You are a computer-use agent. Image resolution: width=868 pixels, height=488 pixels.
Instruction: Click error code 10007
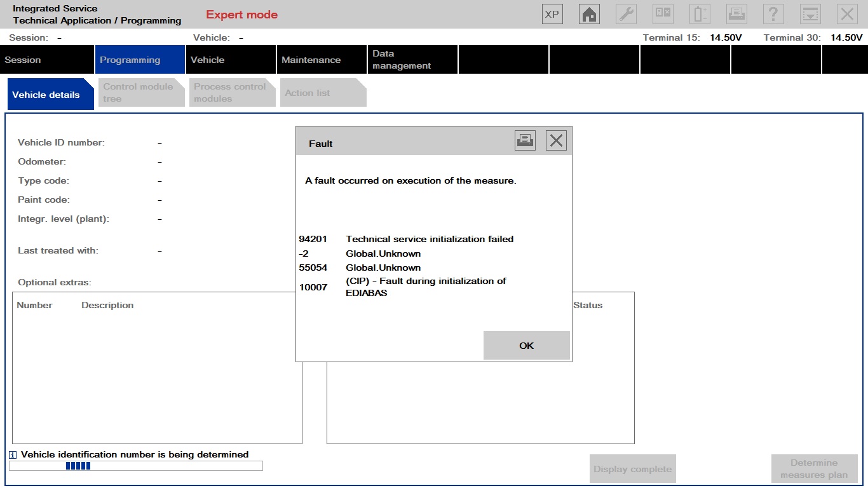[313, 287]
